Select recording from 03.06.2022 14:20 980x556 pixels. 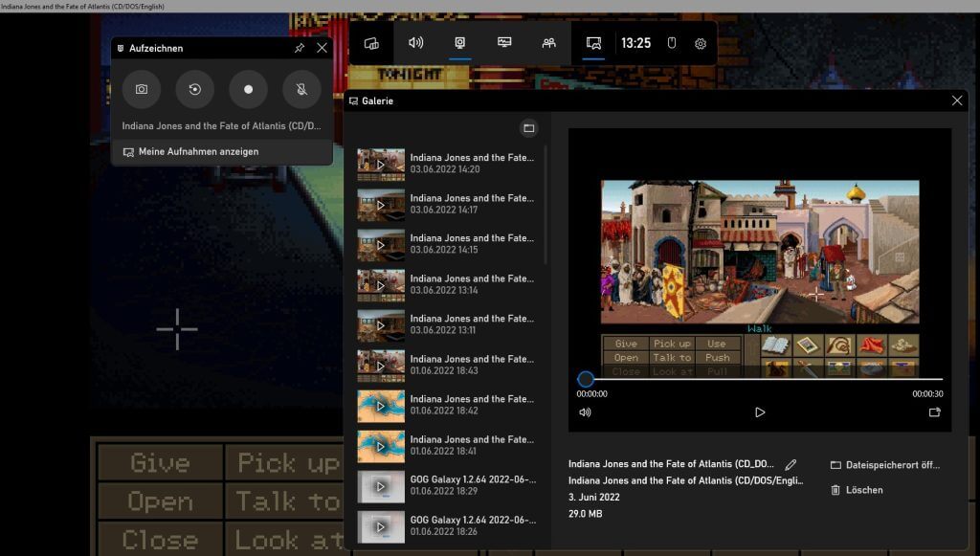click(x=448, y=164)
